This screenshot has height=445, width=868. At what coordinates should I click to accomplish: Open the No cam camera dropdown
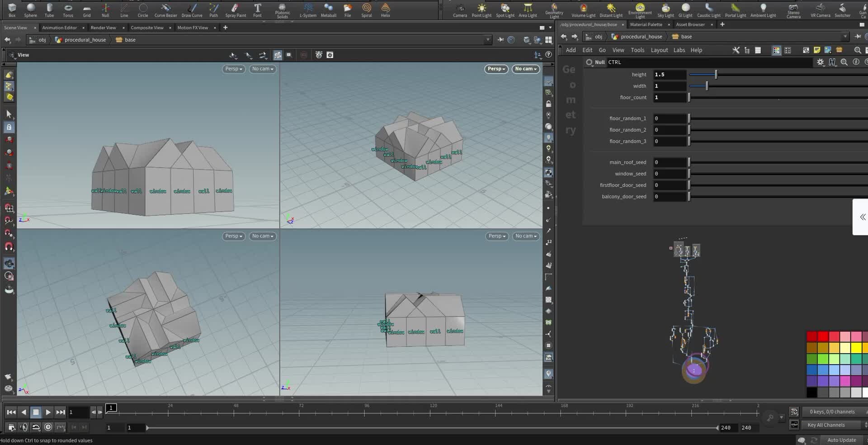coord(262,69)
